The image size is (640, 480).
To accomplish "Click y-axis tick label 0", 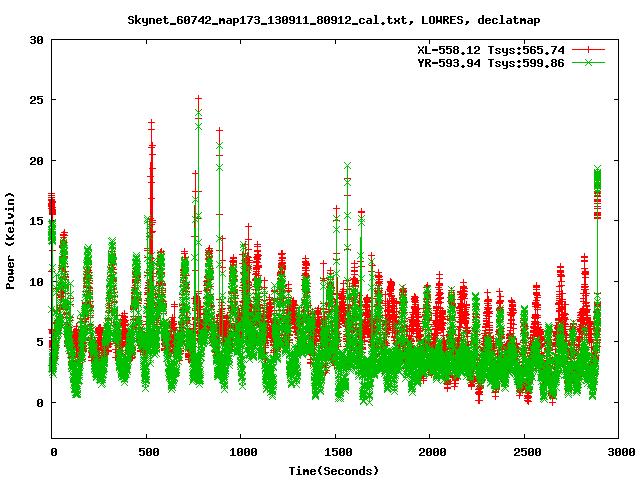I will pos(40,403).
